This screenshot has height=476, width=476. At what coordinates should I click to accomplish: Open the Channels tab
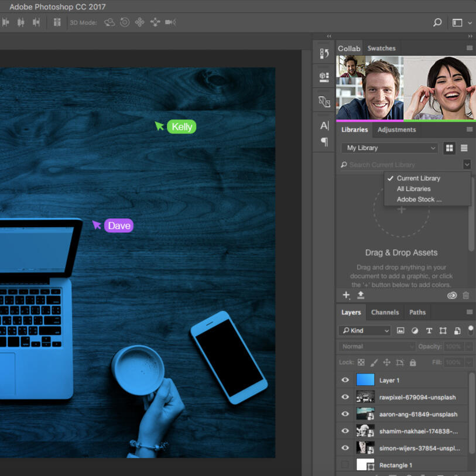385,312
